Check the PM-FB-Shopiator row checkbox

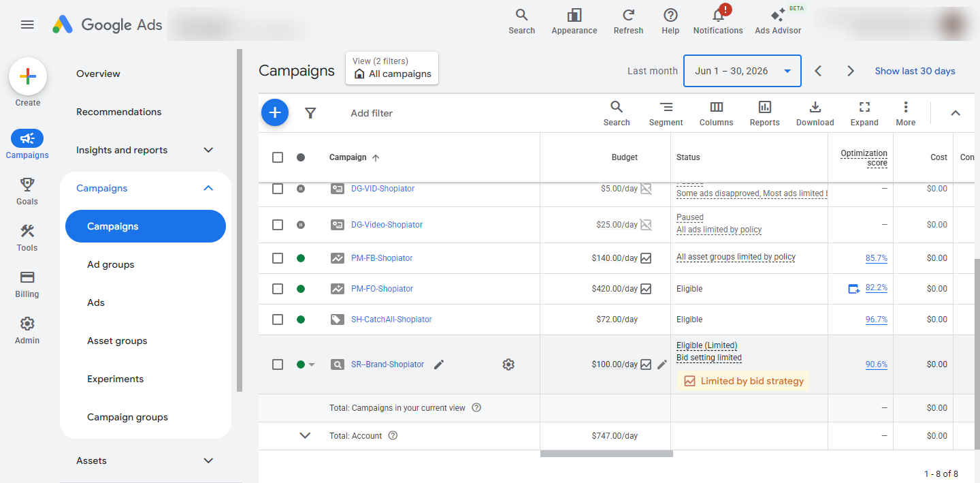(278, 258)
